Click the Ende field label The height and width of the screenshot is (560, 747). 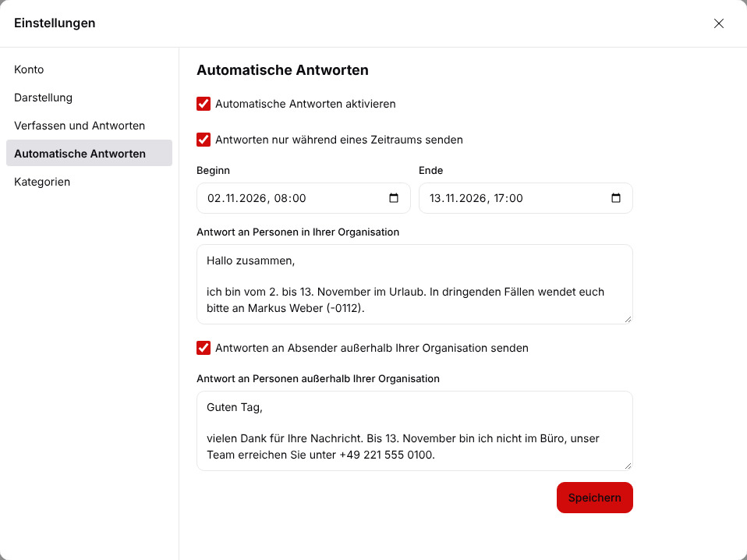430,171
